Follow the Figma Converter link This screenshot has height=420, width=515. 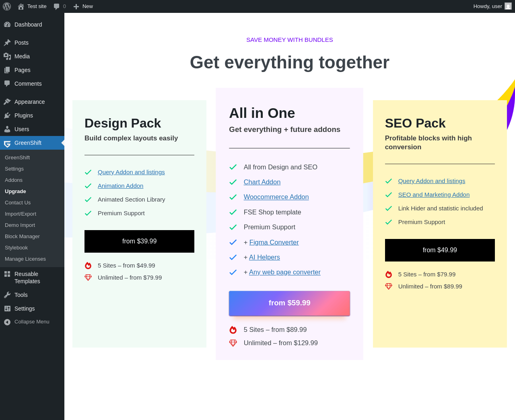[x=274, y=243]
